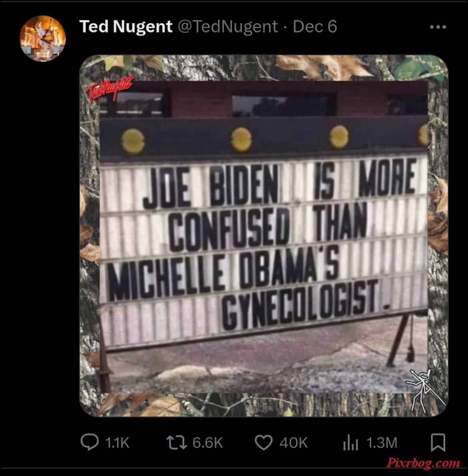This screenshot has width=468, height=476.
Task: Click the red Pixrbog.com watermark
Action: pyautogui.click(x=423, y=463)
